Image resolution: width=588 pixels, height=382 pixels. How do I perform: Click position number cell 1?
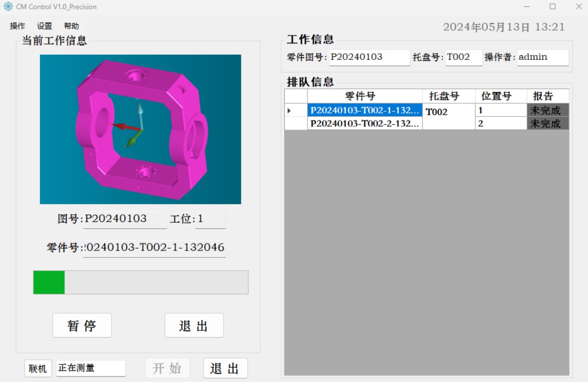(501, 110)
